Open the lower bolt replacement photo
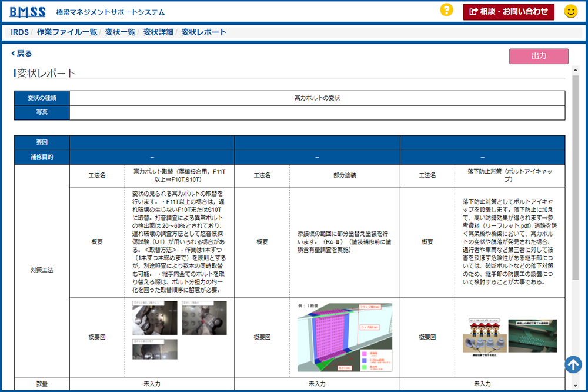Image resolution: width=588 pixels, height=392 pixels. (154, 348)
